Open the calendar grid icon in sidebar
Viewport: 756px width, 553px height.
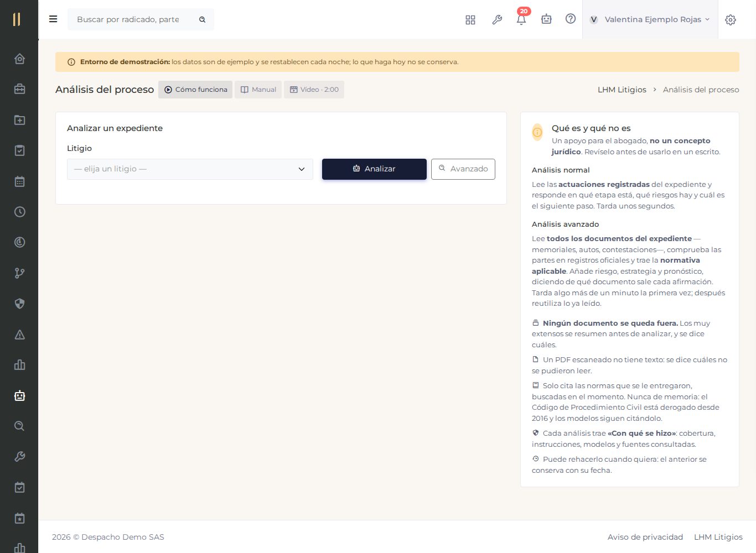(19, 181)
